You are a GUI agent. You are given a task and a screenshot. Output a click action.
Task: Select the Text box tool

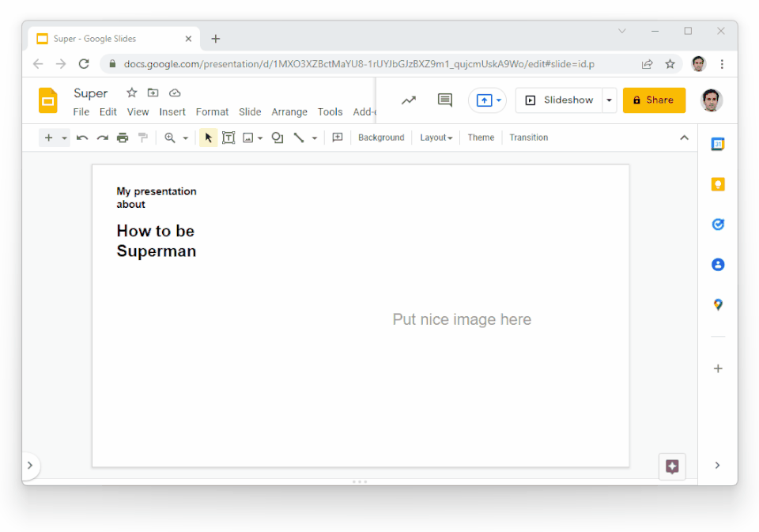228,138
